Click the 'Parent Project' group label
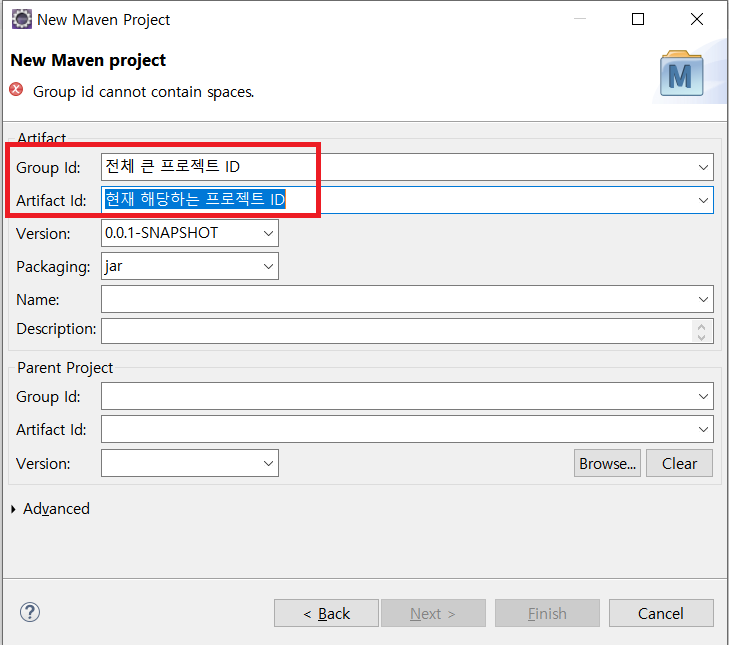This screenshot has height=645, width=729. (x=65, y=368)
